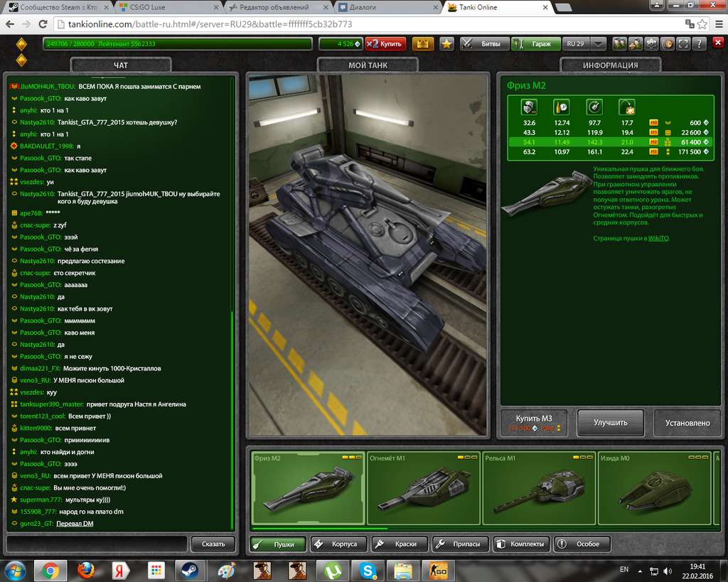Send chat message with Сказать button
Image resolution: width=728 pixels, height=582 pixels.
pyautogui.click(x=213, y=544)
